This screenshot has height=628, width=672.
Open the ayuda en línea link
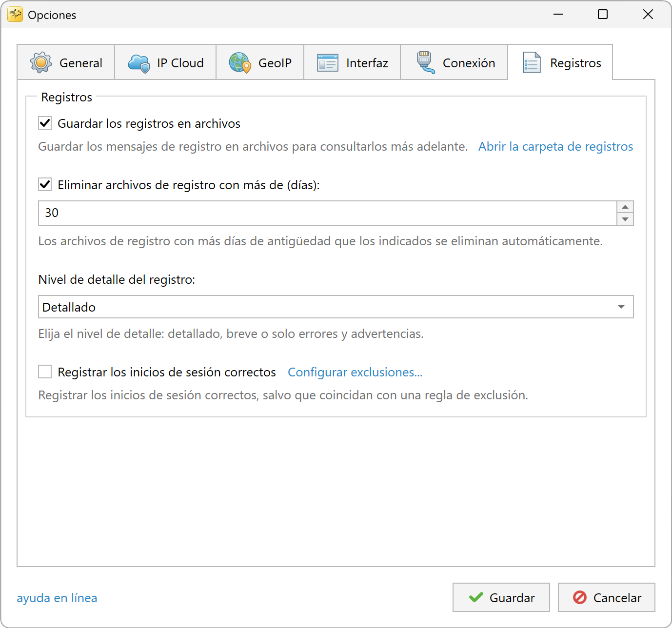57,598
